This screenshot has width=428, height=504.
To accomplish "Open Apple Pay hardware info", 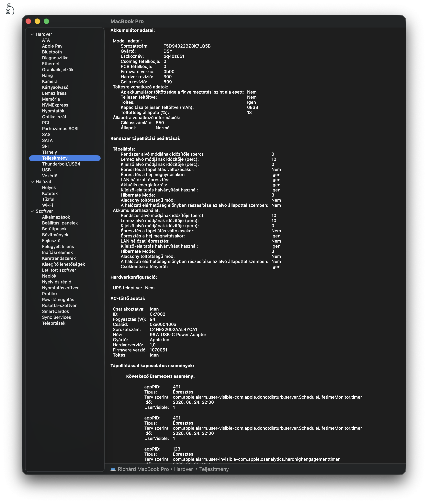I will 52,46.
